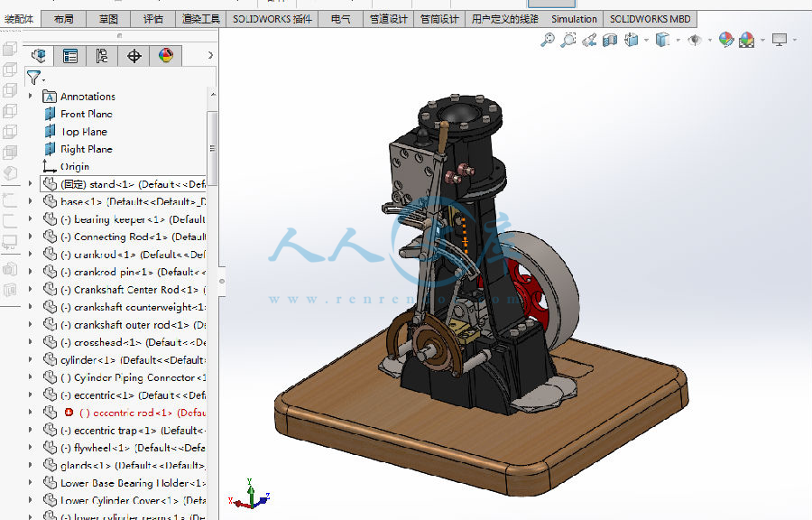Viewport: 812px width, 520px height.
Task: Select the crosshead<1> component
Action: pyautogui.click(x=124, y=342)
